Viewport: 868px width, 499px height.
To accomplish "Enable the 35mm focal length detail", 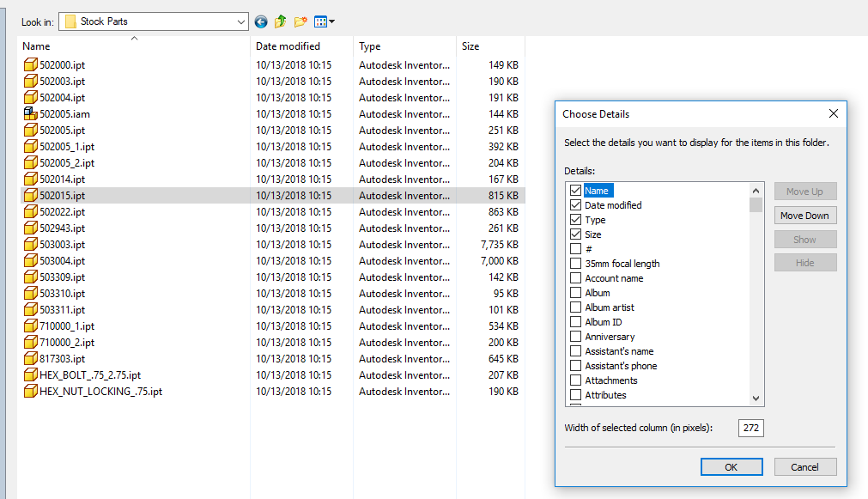I will [x=575, y=263].
